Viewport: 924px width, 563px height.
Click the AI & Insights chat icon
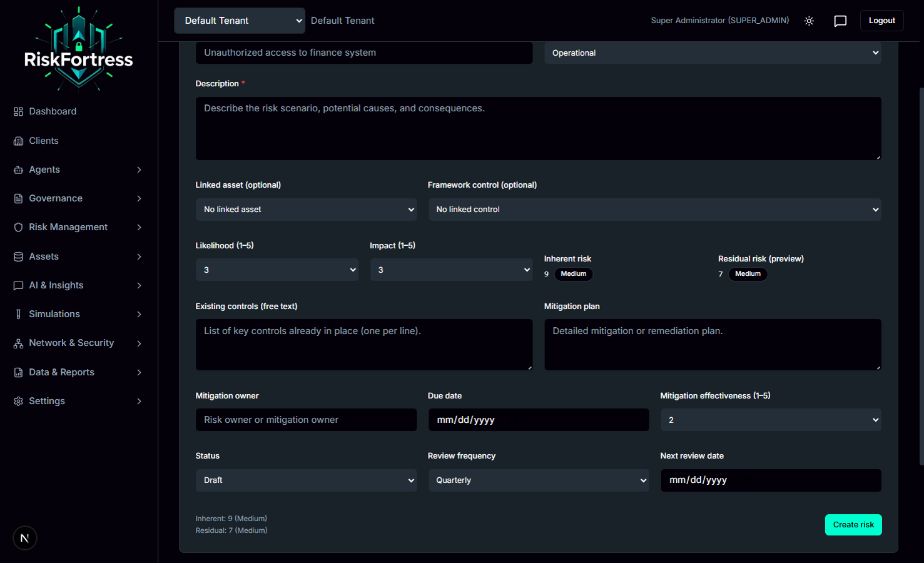click(18, 285)
